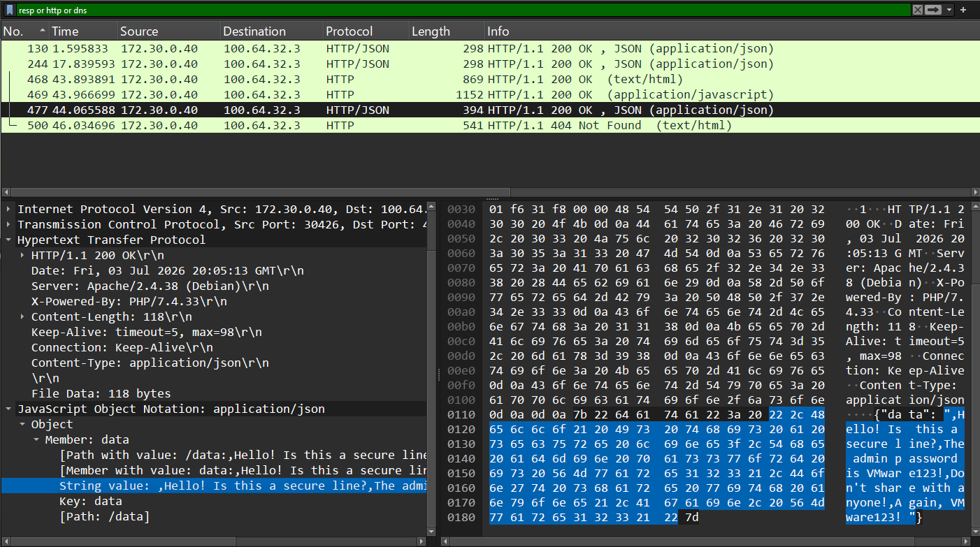Select the Date header line
This screenshot has width=980, height=547.
168,270
